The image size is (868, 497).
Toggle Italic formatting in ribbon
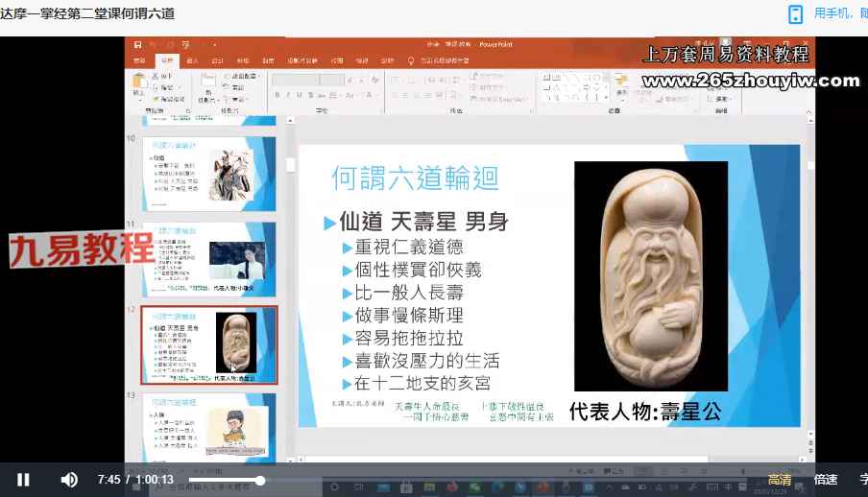coord(287,94)
